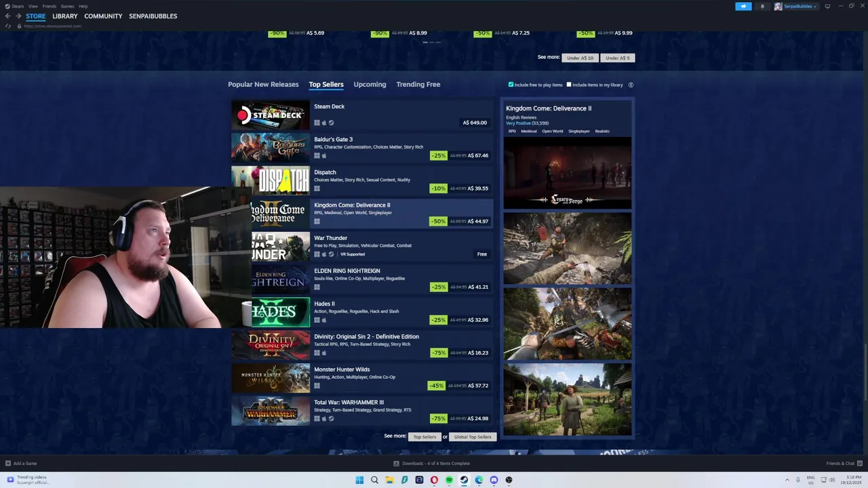Open the Help menu
The width and height of the screenshot is (868, 488).
click(83, 6)
